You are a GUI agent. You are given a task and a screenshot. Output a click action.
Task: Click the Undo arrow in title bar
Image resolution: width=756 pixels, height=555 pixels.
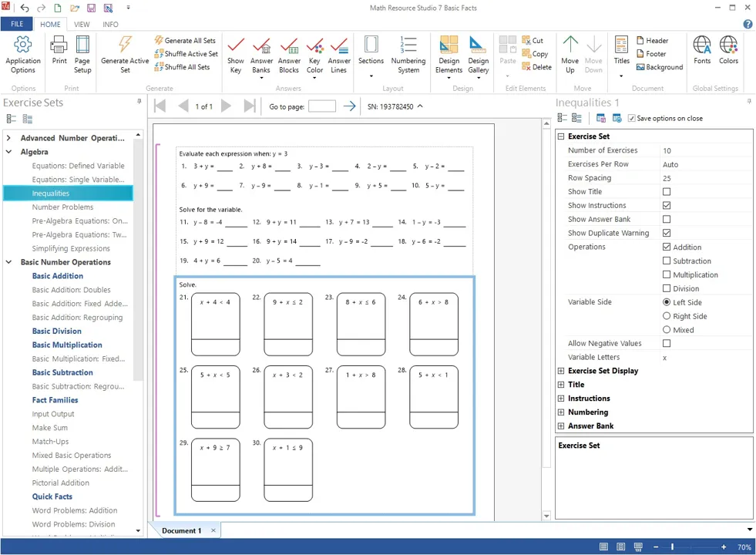click(x=25, y=8)
